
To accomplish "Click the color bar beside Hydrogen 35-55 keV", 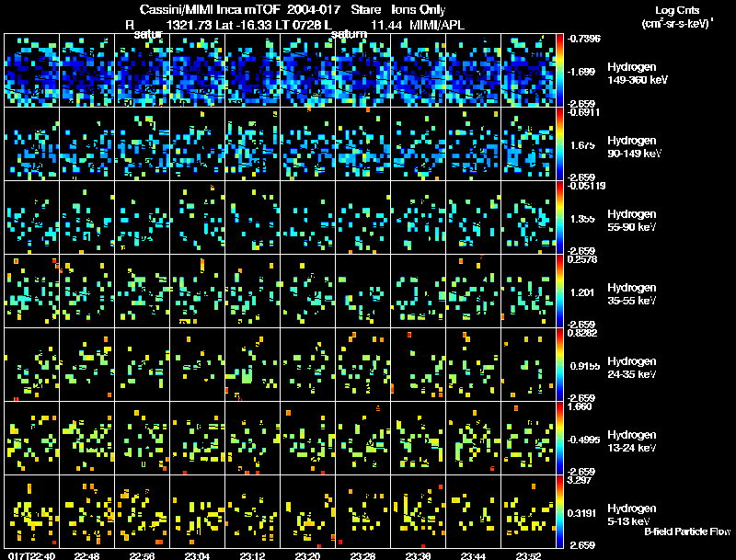I will pos(559,291).
